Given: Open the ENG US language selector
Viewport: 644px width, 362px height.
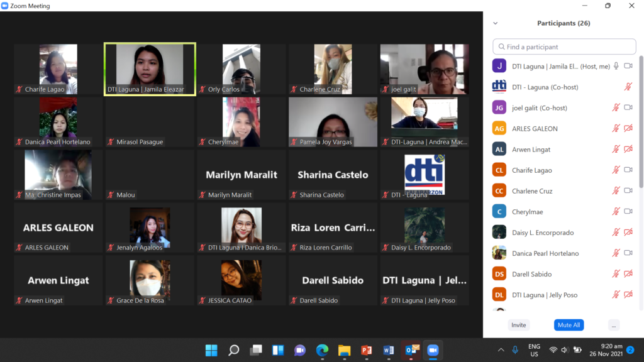Looking at the screenshot, I should point(534,350).
